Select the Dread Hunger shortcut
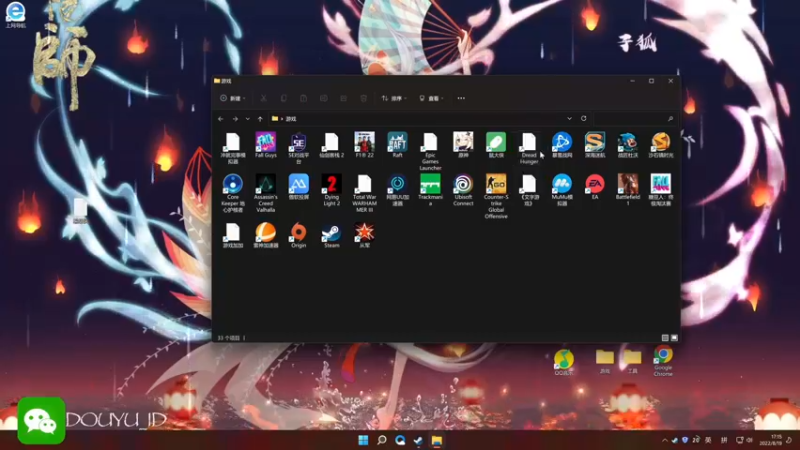Image resolution: width=800 pixels, height=450 pixels. click(x=529, y=148)
